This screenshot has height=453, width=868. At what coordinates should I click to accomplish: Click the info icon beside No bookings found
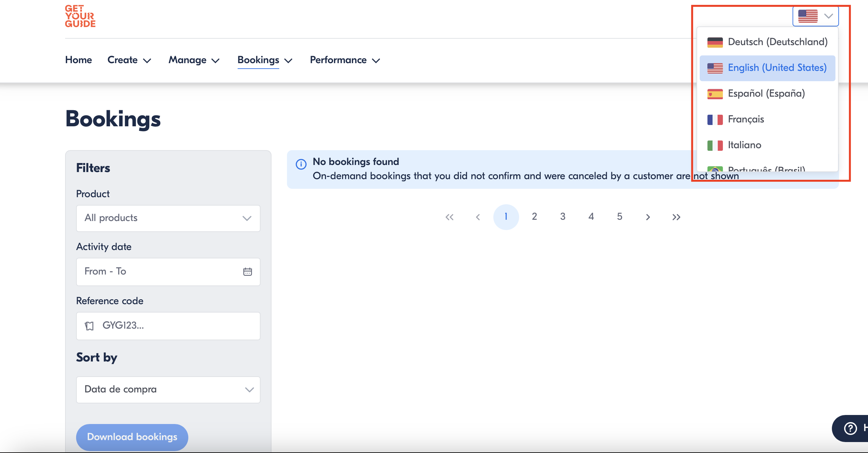pyautogui.click(x=301, y=164)
